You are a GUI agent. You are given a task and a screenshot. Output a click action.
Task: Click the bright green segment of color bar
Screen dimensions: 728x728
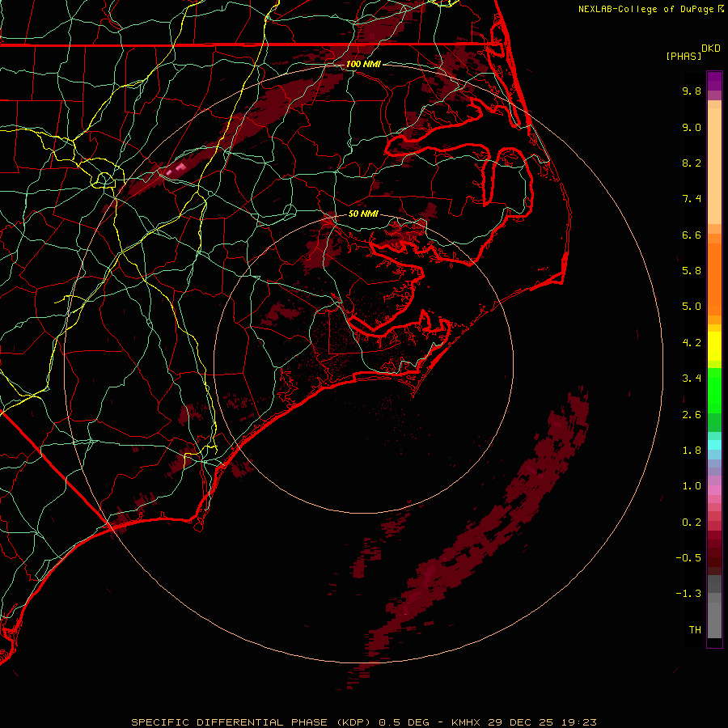coord(714,391)
